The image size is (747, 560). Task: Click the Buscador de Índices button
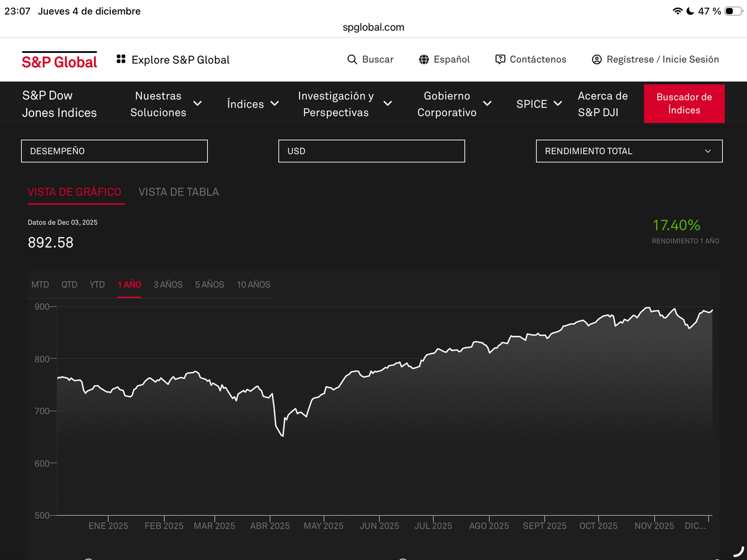684,104
